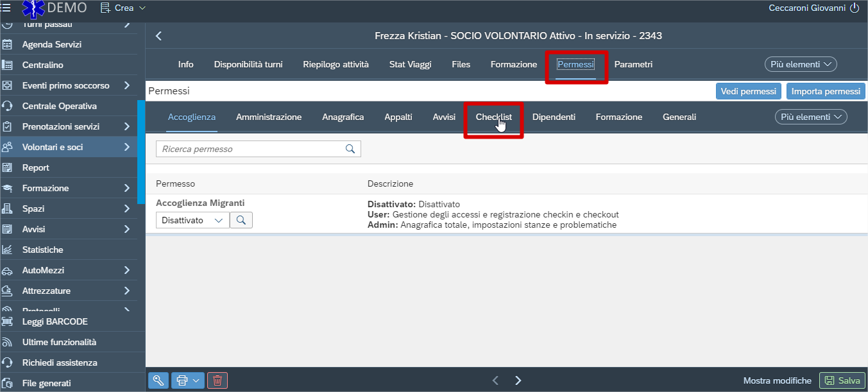Image resolution: width=868 pixels, height=392 pixels.
Task: Open the Formazione tab in top bar
Action: tap(513, 64)
